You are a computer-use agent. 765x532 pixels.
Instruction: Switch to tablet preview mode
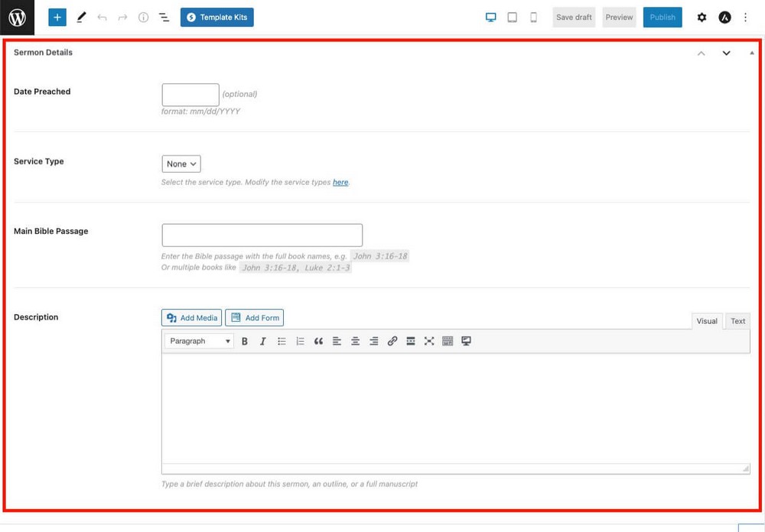point(513,17)
